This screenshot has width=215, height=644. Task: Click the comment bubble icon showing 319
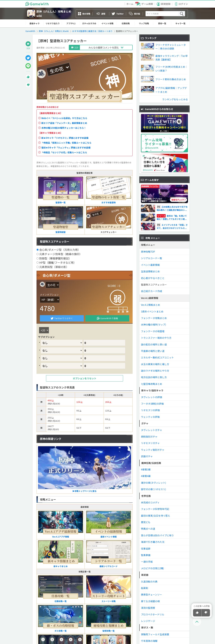pos(28,44)
